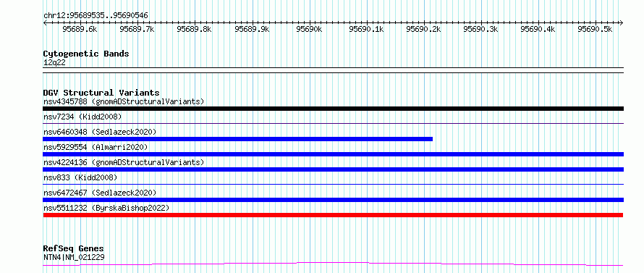Open the RefSeq Genes track heading
This screenshot has height=273, width=644.
pyautogui.click(x=74, y=248)
